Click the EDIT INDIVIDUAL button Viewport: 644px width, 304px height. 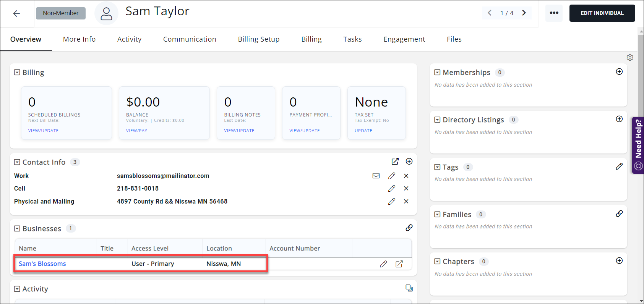coord(602,13)
